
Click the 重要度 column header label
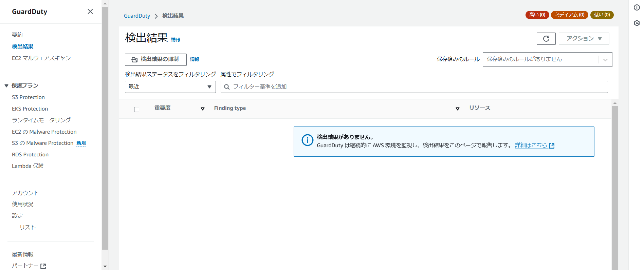[x=163, y=108]
